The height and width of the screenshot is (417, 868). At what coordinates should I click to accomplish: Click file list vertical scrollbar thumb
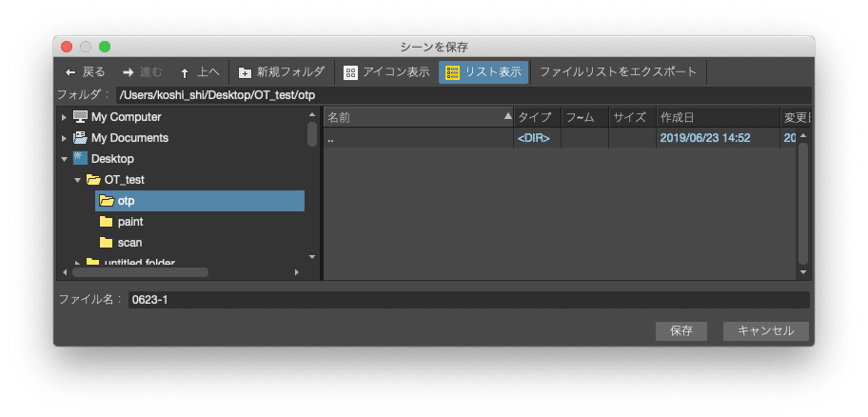point(803,203)
